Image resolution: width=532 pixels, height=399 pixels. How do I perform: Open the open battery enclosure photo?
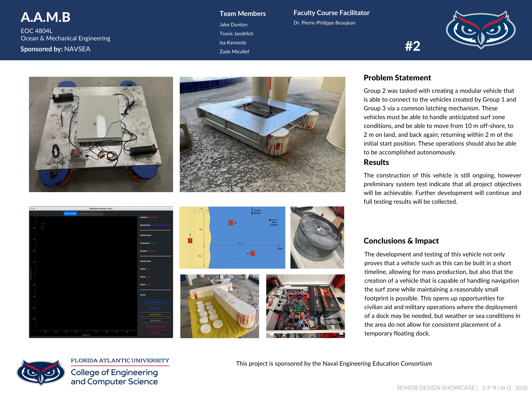pos(305,306)
